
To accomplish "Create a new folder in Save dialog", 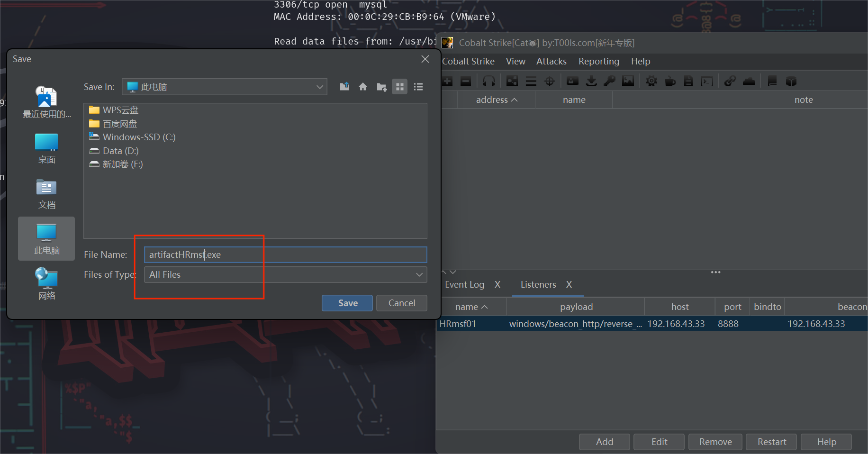I will point(381,87).
